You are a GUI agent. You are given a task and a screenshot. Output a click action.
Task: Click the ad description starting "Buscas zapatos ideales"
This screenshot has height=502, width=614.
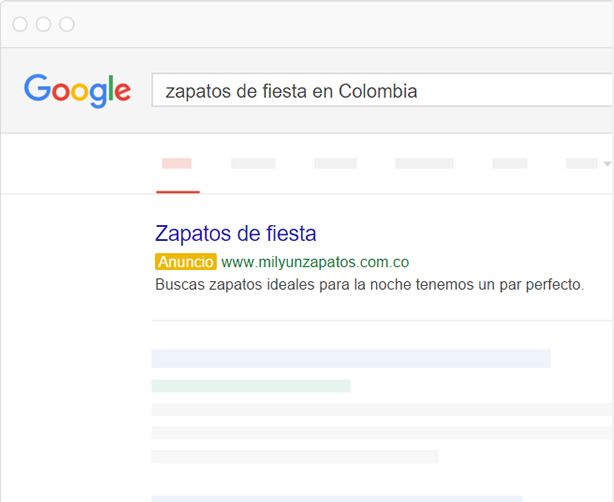tap(369, 285)
